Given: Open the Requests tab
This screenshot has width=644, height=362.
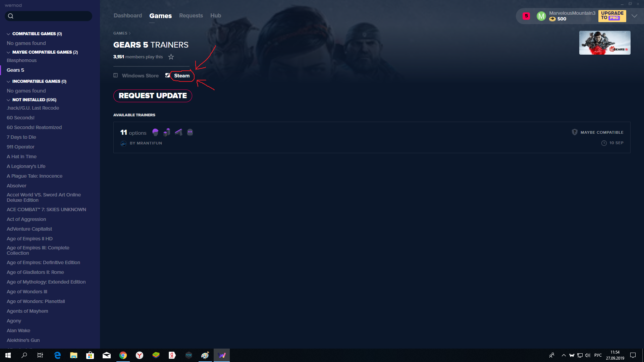Looking at the screenshot, I should pos(191,16).
